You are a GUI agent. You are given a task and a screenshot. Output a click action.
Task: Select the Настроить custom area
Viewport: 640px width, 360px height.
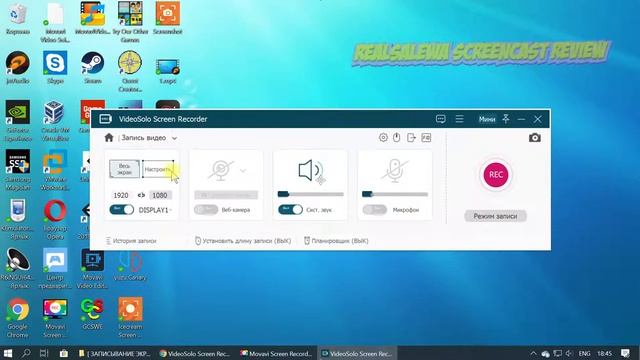click(x=158, y=169)
